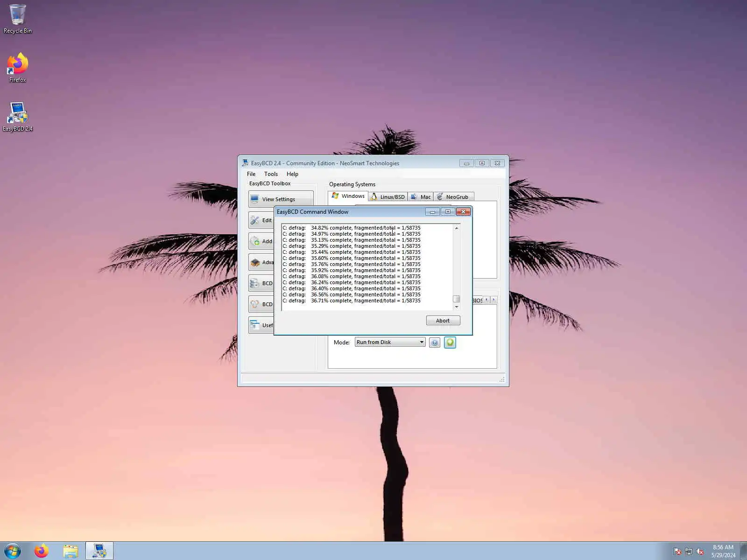
Task: Click the "Operating Systems" group label
Action: point(352,184)
